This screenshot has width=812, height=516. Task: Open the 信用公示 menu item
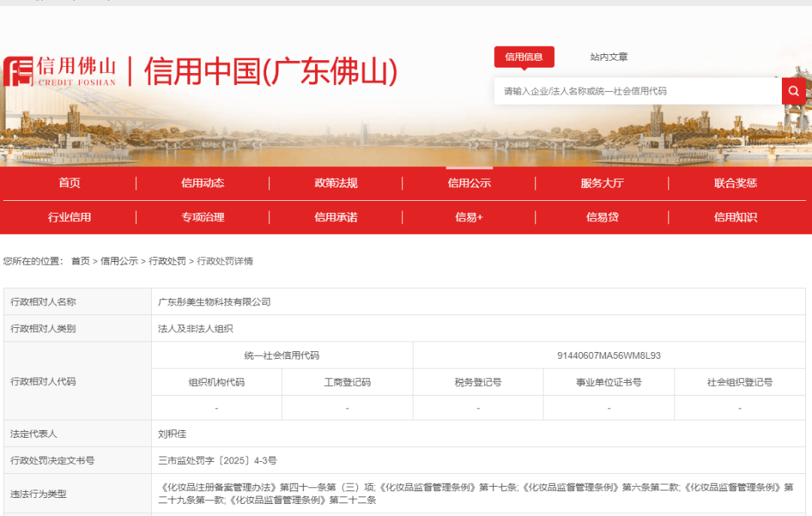(x=469, y=183)
